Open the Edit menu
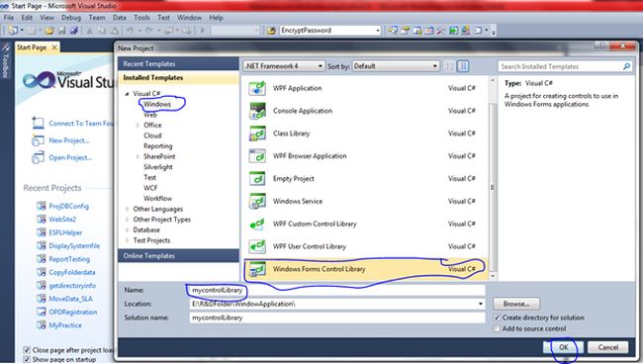 tap(27, 18)
